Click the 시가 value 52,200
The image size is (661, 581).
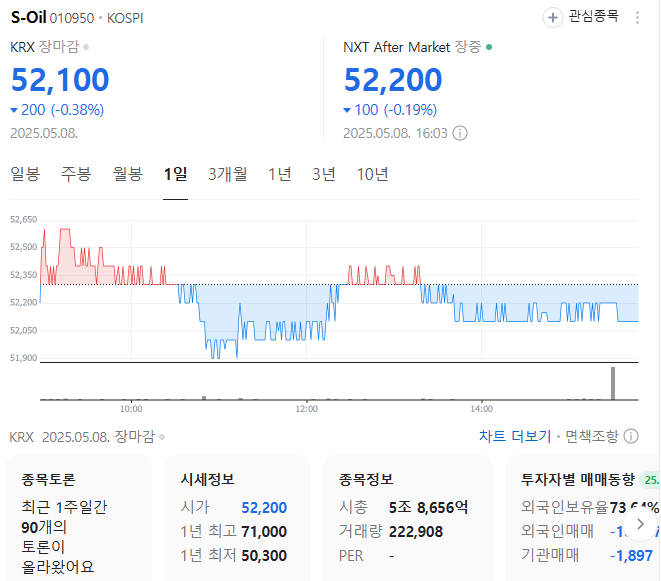click(x=264, y=508)
